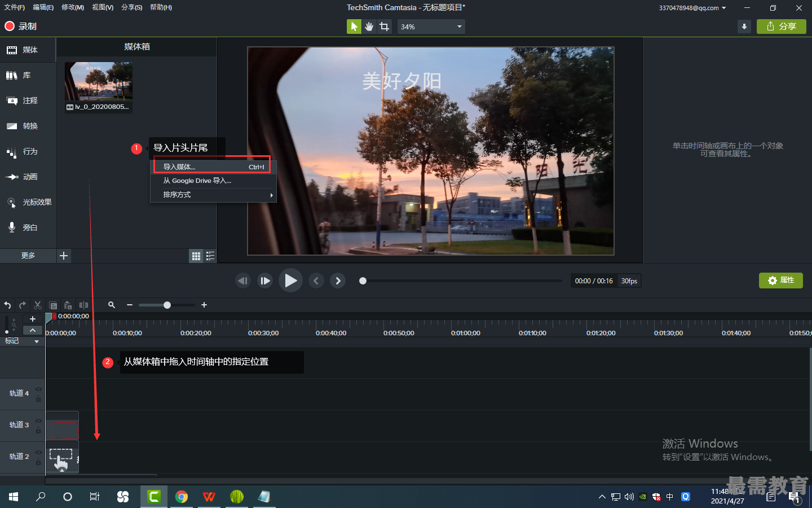Open the File (文件) menu
Image resolution: width=812 pixels, height=508 pixels.
[x=14, y=7]
